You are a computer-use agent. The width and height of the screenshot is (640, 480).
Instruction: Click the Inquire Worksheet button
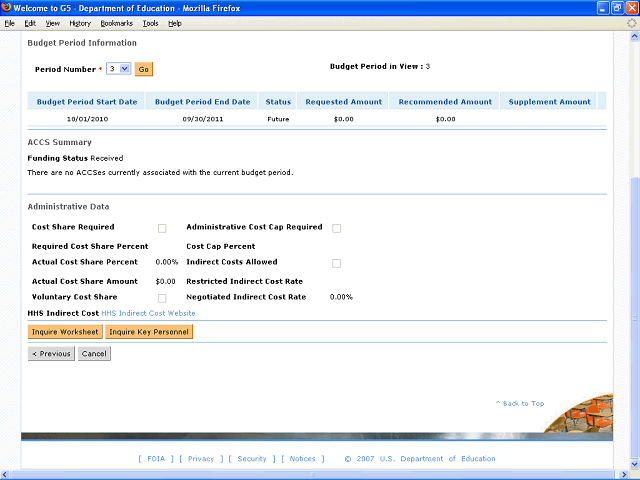65,332
